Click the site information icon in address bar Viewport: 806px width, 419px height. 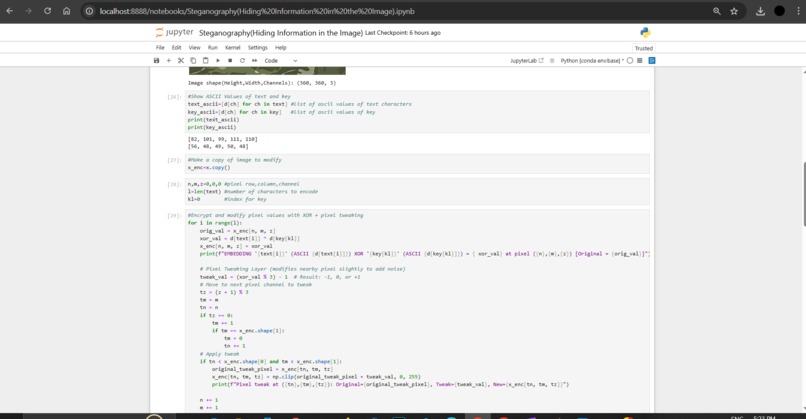click(89, 11)
